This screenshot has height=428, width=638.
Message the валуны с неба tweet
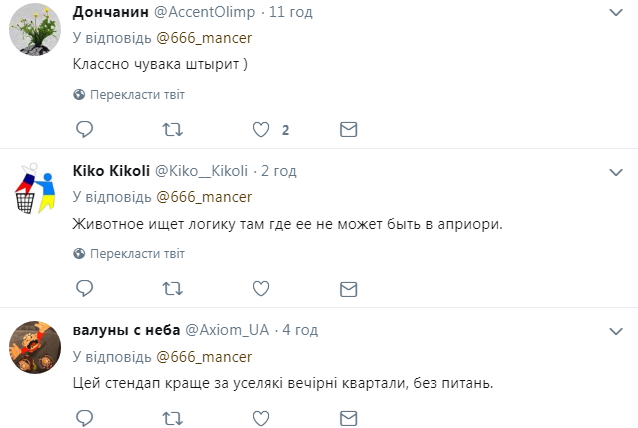pos(348,418)
